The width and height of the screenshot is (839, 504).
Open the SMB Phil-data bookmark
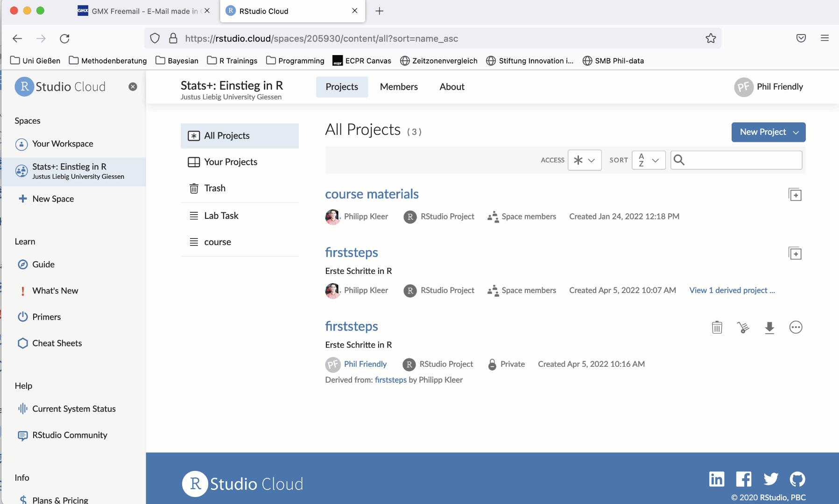(x=613, y=61)
